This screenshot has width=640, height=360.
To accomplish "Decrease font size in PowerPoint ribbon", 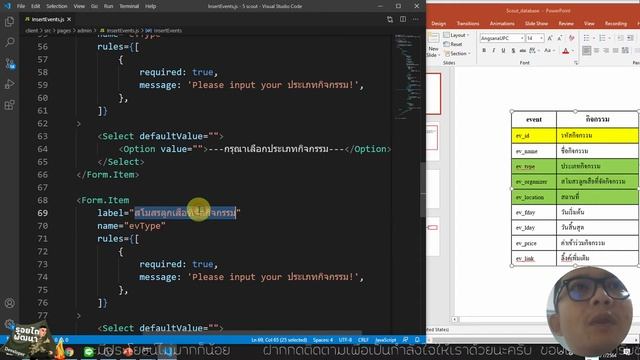I will point(560,38).
